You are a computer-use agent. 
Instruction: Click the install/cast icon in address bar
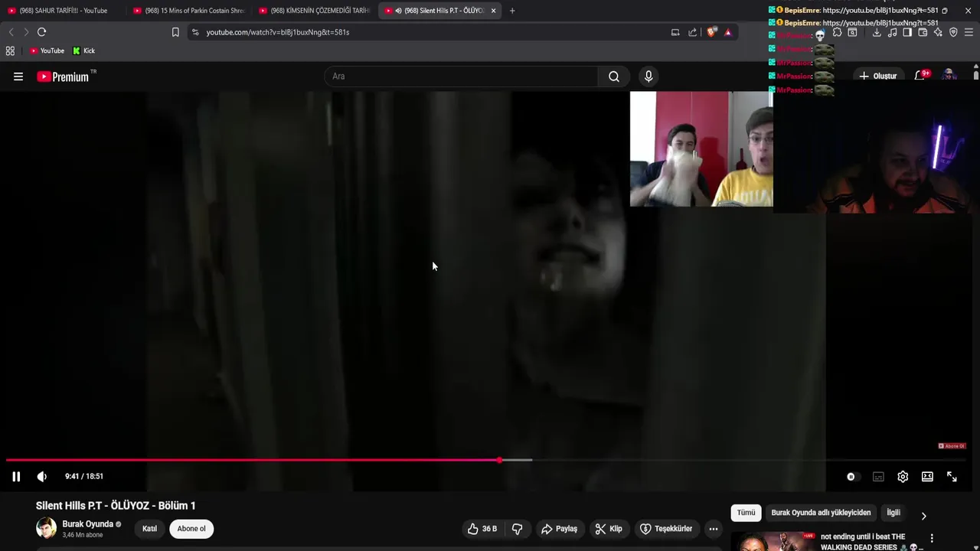tap(675, 32)
